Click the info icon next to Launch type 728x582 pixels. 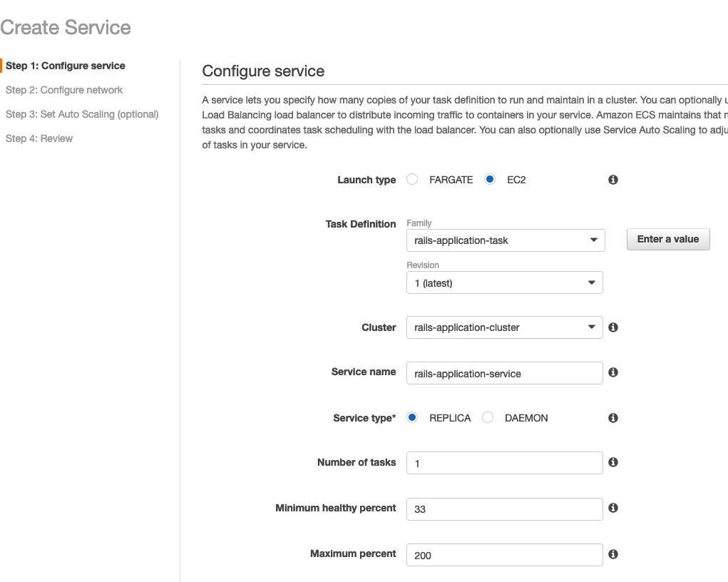click(x=613, y=180)
